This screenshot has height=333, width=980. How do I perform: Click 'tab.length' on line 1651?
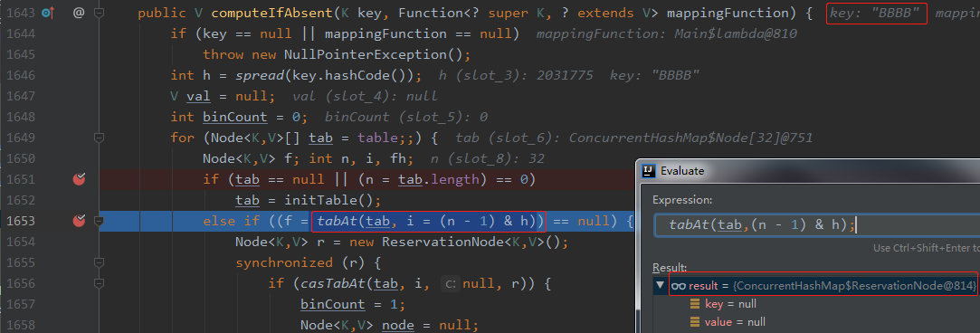tap(438, 179)
